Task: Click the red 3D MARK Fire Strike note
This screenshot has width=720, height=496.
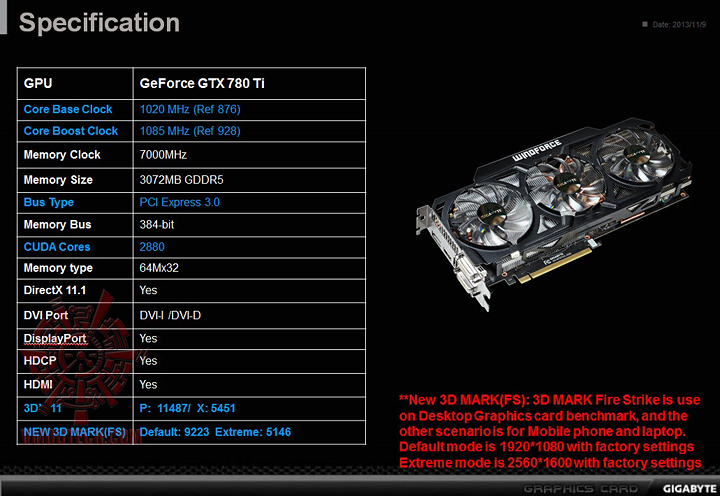Action: 550,431
